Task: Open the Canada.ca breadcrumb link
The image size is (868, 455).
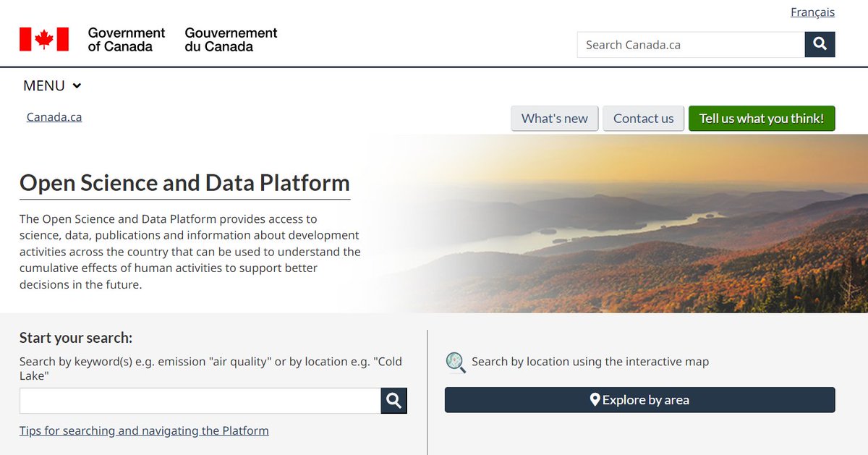Action: (x=54, y=116)
